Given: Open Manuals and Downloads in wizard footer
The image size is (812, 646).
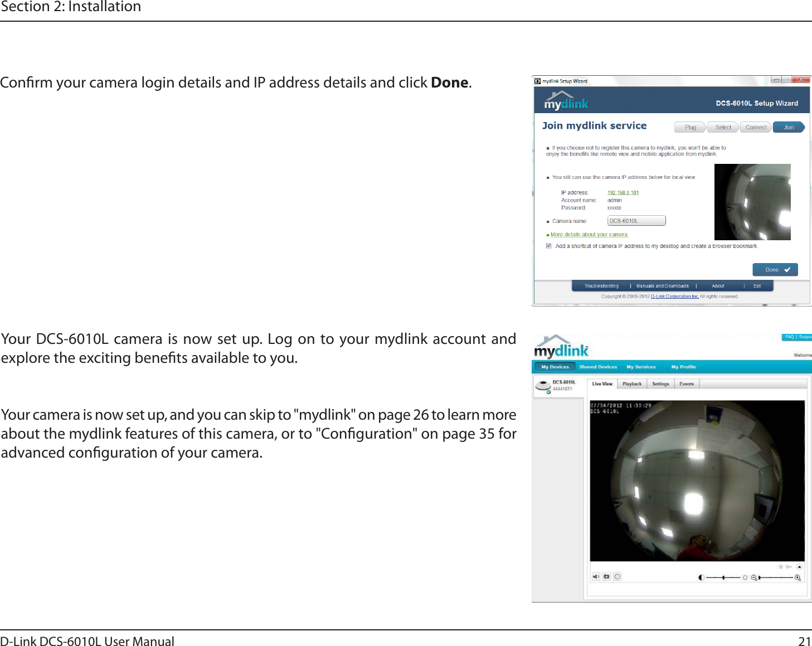Looking at the screenshot, I should click(x=662, y=286).
